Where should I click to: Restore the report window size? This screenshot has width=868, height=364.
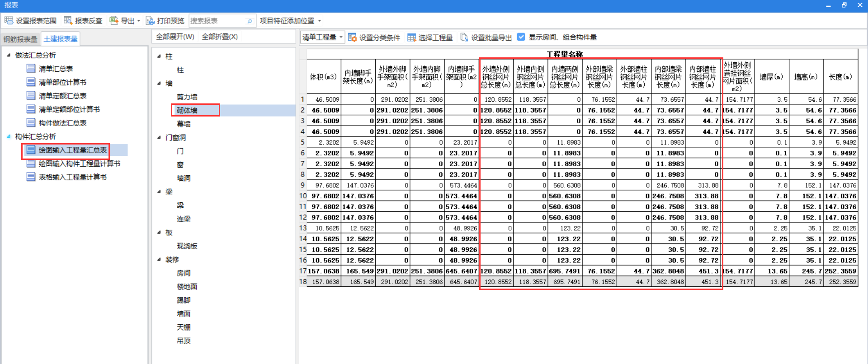(x=844, y=5)
